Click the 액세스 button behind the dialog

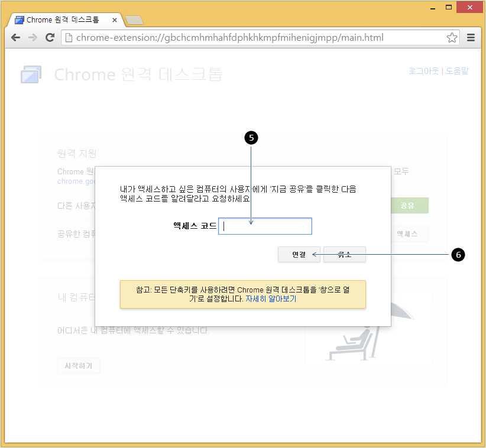tap(410, 234)
